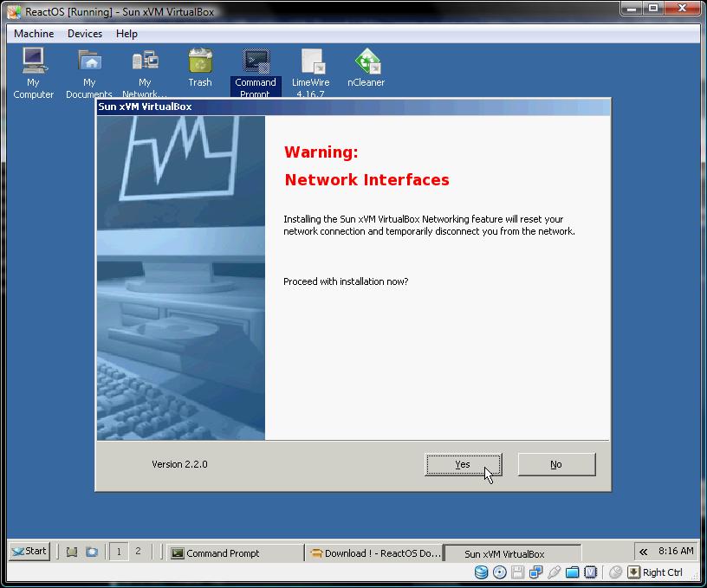707x588 pixels.
Task: Click the hard disk activity status icon
Action: click(481, 572)
